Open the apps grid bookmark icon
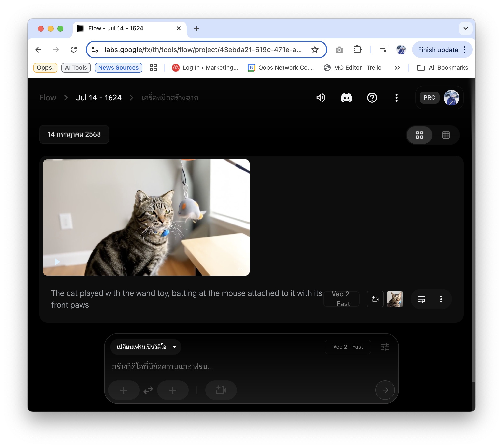Viewport: 503px width, 448px height. tap(153, 68)
